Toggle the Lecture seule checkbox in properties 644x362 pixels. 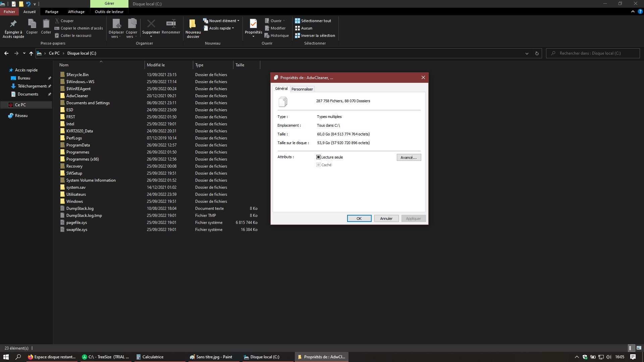coord(318,157)
